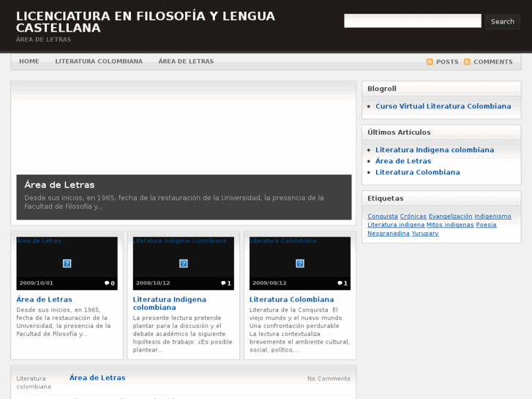The image size is (532, 399).
Task: Click the excerpt starting La presente lectura pretende
Action: 182,334
